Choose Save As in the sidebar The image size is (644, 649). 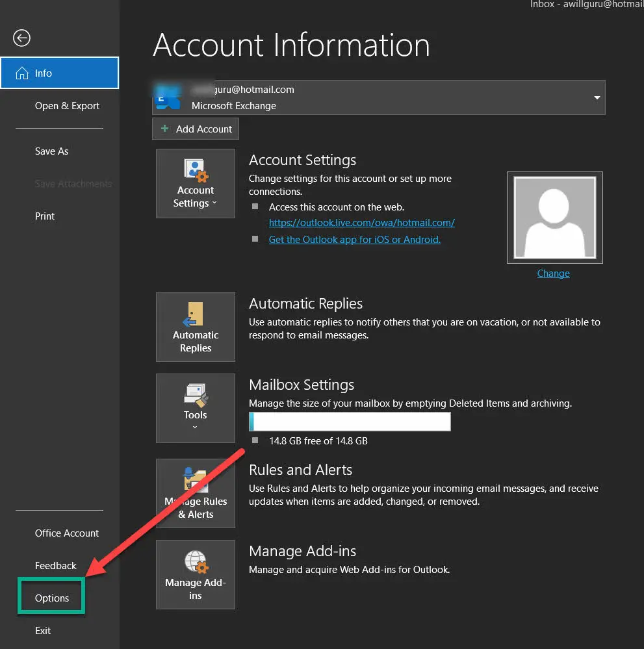51,151
